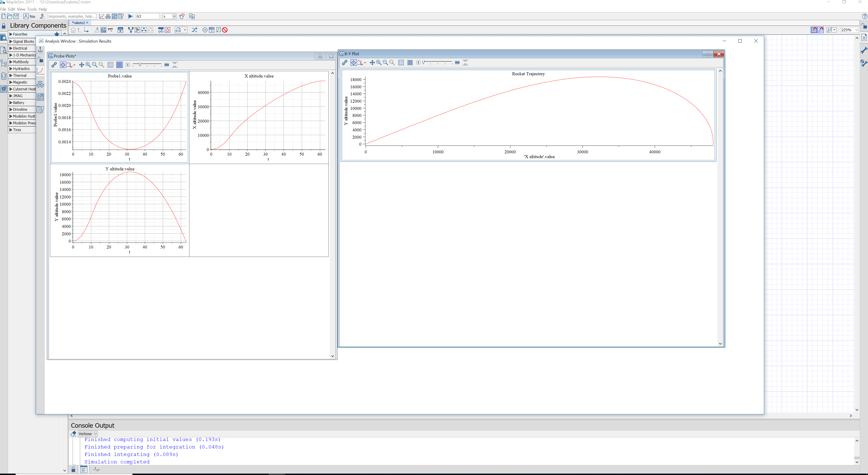Toggle the console lock icon
868x475 pixels.
coord(74,469)
